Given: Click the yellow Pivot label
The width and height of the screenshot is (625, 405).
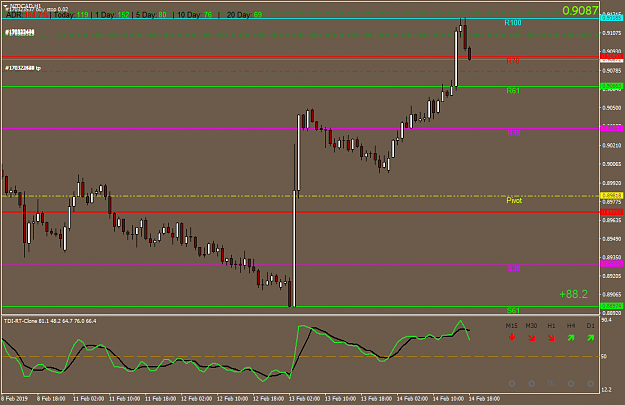Looking at the screenshot, I should point(514,200).
